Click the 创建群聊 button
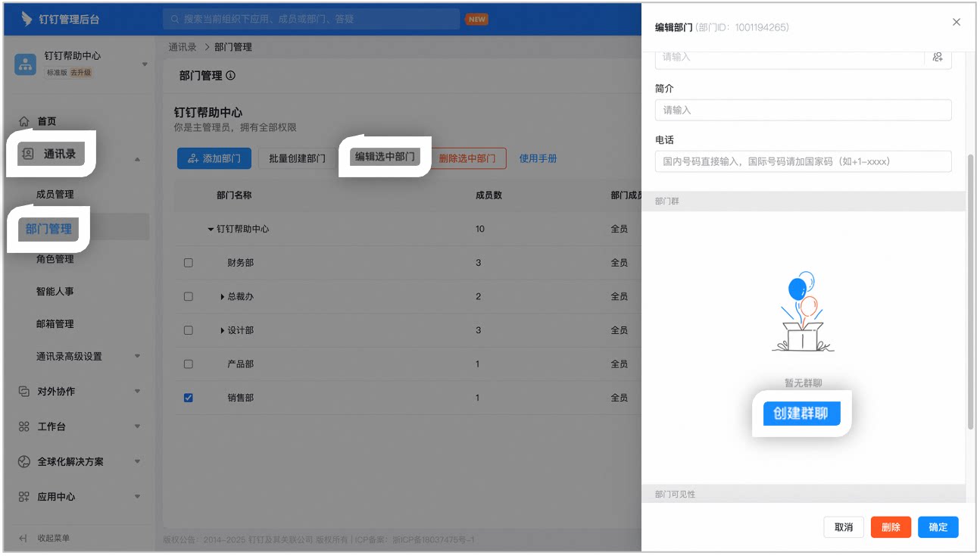Screen dimensions: 980x556 (801, 414)
